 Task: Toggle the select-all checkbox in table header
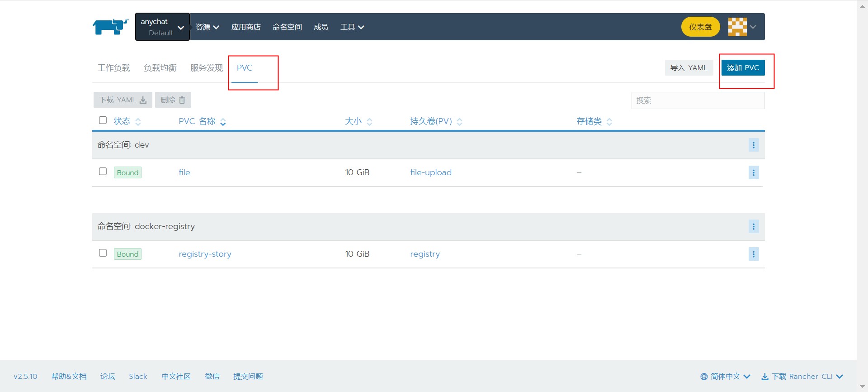click(103, 120)
